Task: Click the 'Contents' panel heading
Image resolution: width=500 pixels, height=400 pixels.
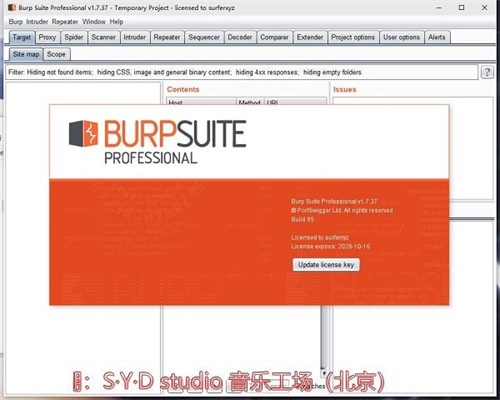Action: click(183, 89)
